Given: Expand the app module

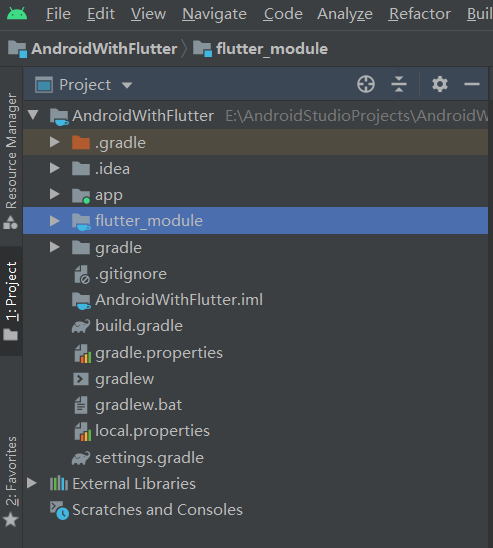Looking at the screenshot, I should point(55,194).
